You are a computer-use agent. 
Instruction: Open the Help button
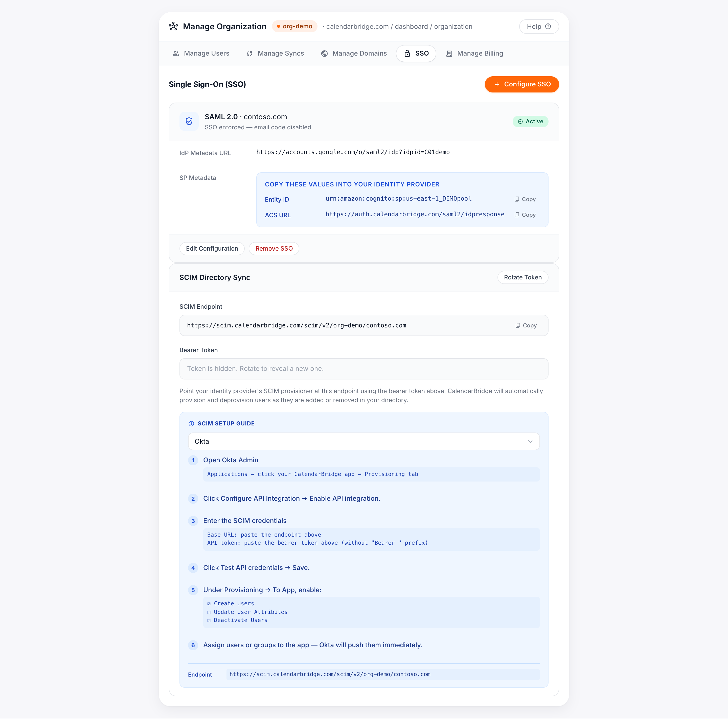(x=539, y=26)
